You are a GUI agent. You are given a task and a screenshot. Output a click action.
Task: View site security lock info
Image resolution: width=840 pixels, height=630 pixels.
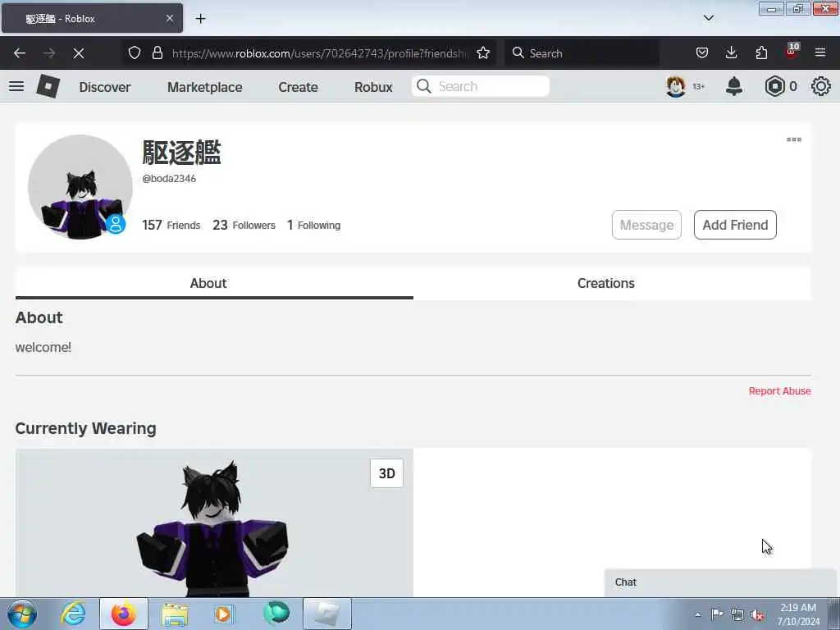[x=157, y=53]
